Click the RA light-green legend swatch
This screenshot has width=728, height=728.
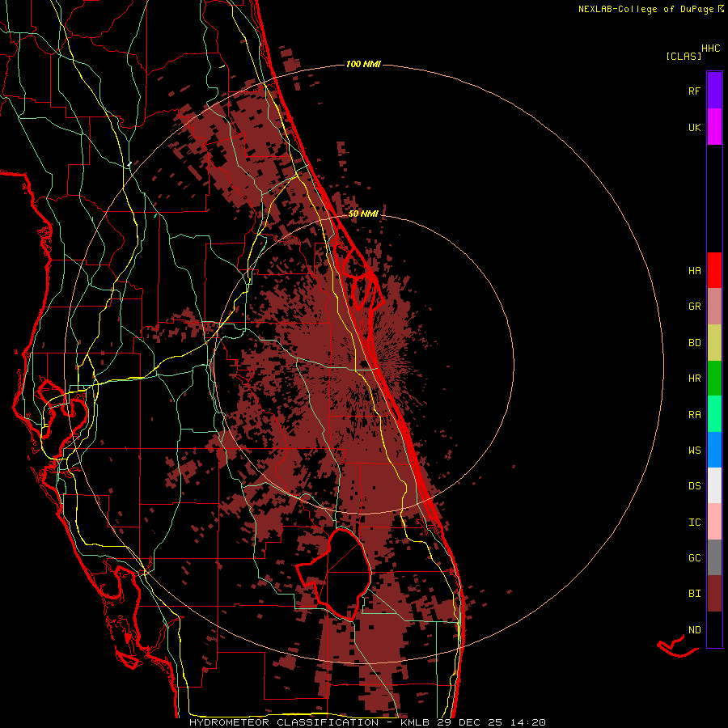click(x=714, y=414)
